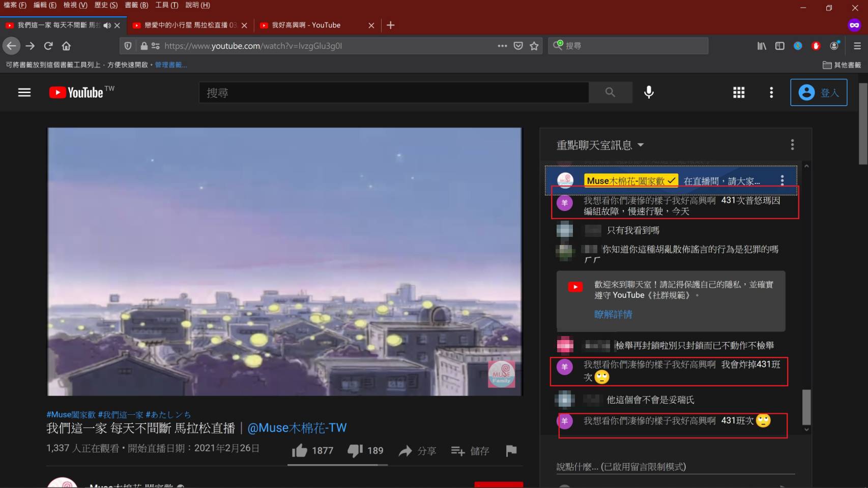Open site permissions icon in the URL bar
This screenshot has height=488, width=868.
click(156, 46)
